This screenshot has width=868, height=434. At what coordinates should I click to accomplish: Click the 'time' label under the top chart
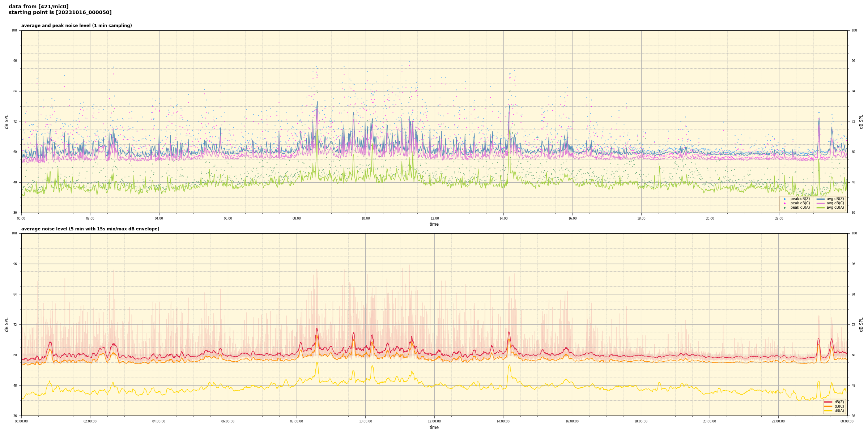tap(434, 224)
